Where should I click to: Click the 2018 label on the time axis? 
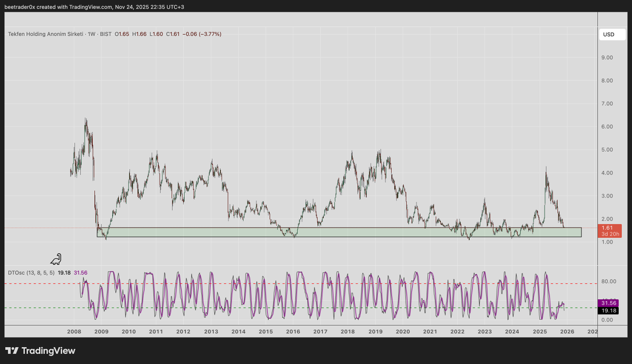point(348,332)
